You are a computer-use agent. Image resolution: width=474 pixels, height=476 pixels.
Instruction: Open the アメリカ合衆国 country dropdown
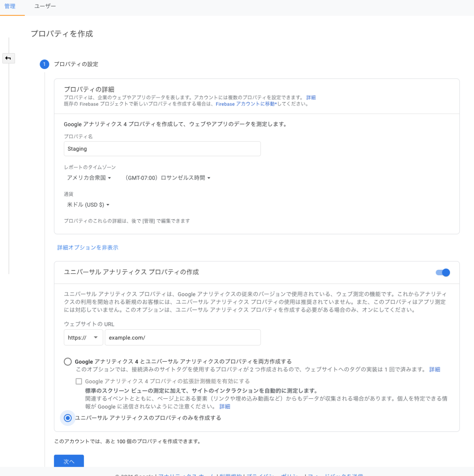pyautogui.click(x=89, y=178)
